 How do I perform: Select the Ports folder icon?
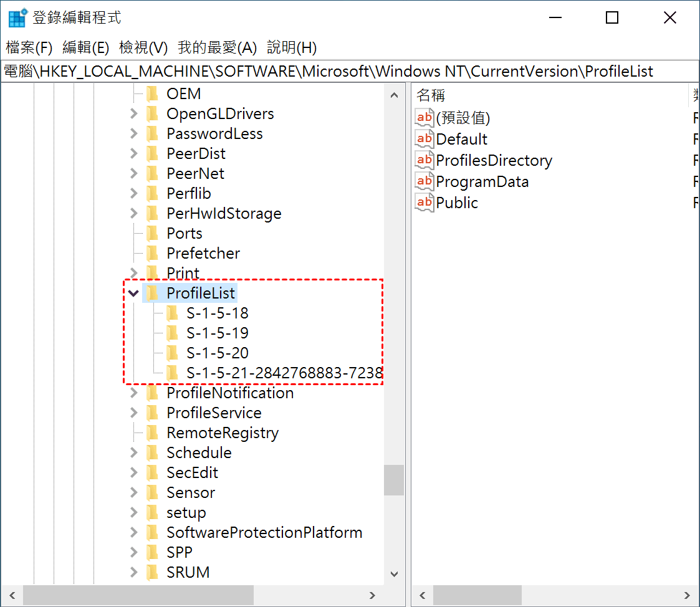[153, 234]
